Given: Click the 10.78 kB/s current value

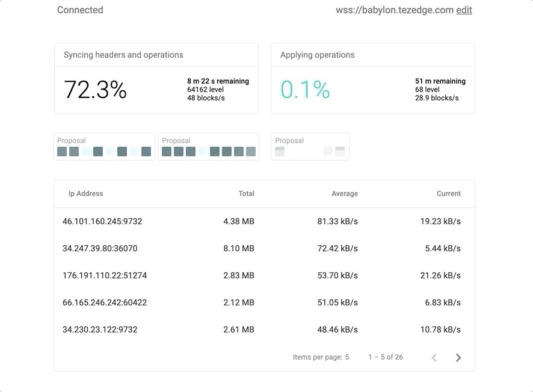Looking at the screenshot, I should click(x=440, y=329).
